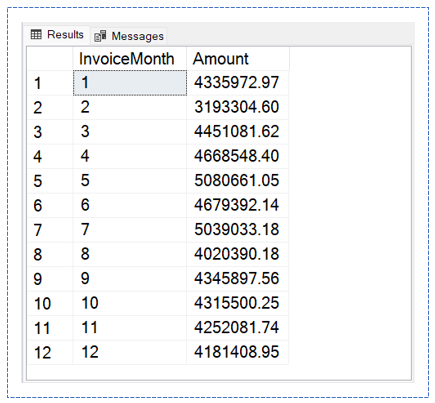This screenshot has height=403, width=435.
Task: Click the amount 5080661.05
Action: tap(237, 181)
